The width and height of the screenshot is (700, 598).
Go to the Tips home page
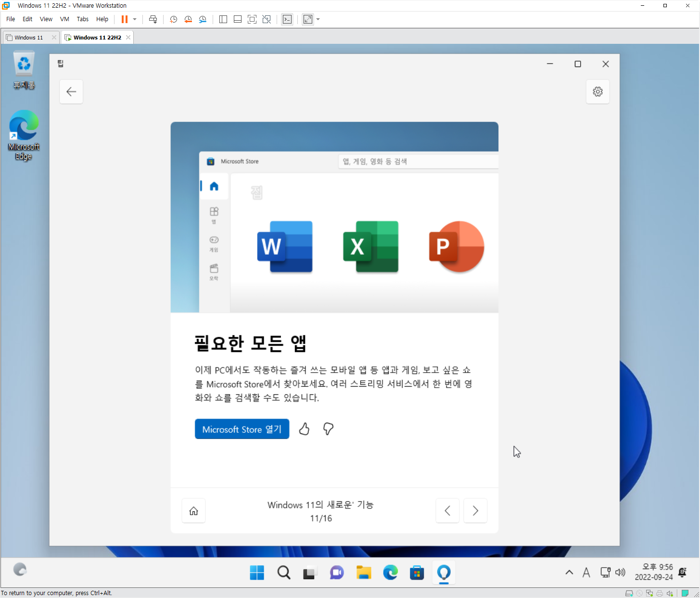[x=193, y=510]
